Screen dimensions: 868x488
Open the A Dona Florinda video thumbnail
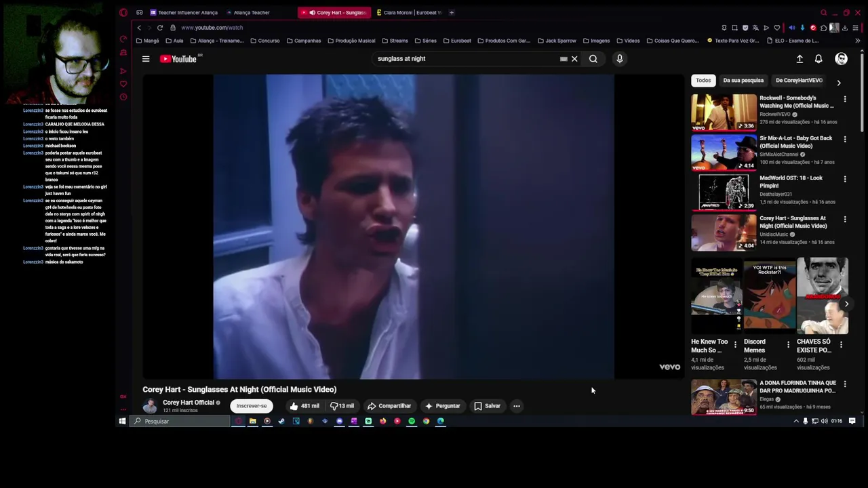[x=724, y=397]
